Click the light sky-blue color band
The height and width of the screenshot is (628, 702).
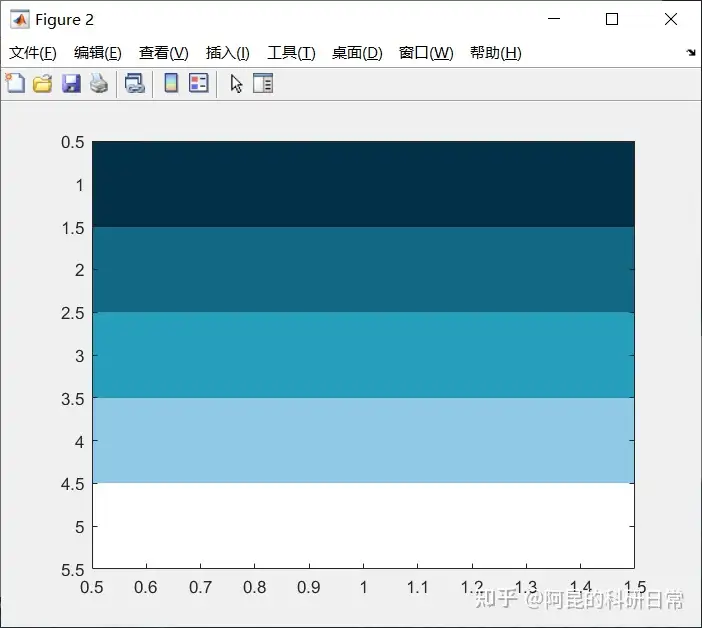(363, 440)
